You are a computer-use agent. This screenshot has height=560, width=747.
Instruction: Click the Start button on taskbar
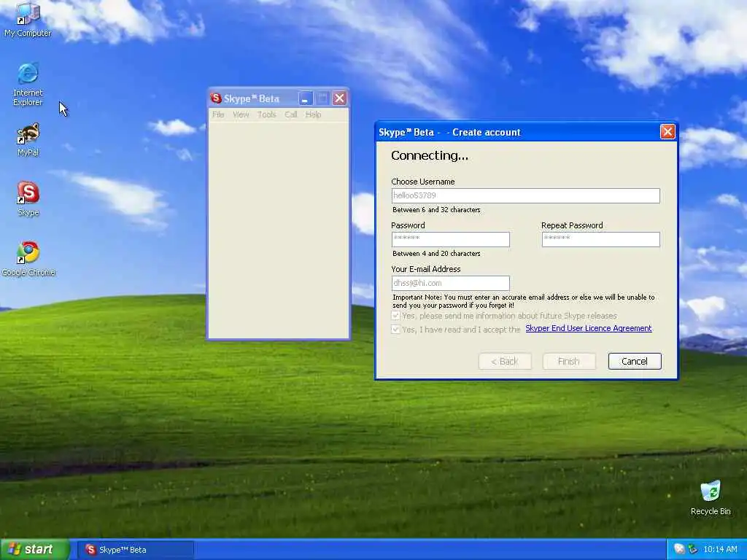(x=35, y=550)
